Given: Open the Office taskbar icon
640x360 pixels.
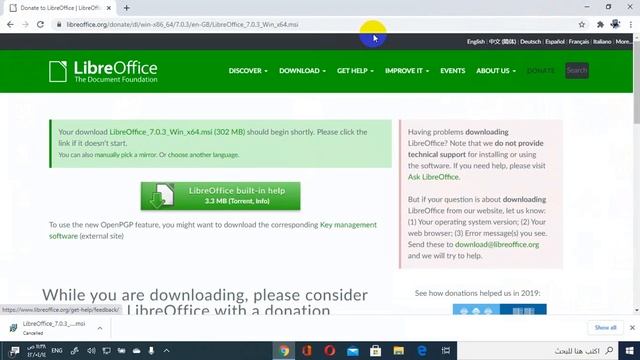Looking at the screenshot, I should [307, 351].
